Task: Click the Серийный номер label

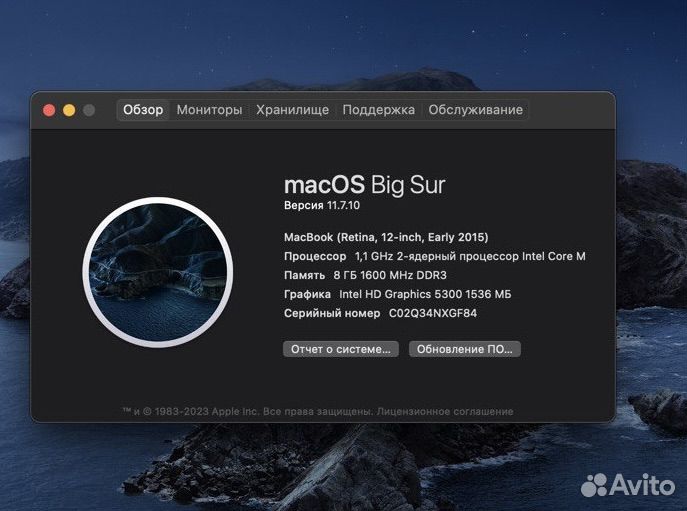Action: pyautogui.click(x=332, y=313)
